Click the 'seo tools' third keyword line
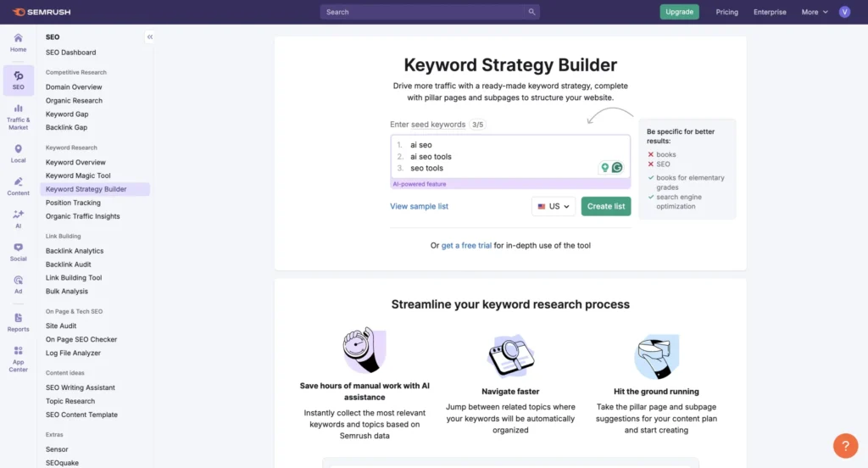 click(x=426, y=169)
